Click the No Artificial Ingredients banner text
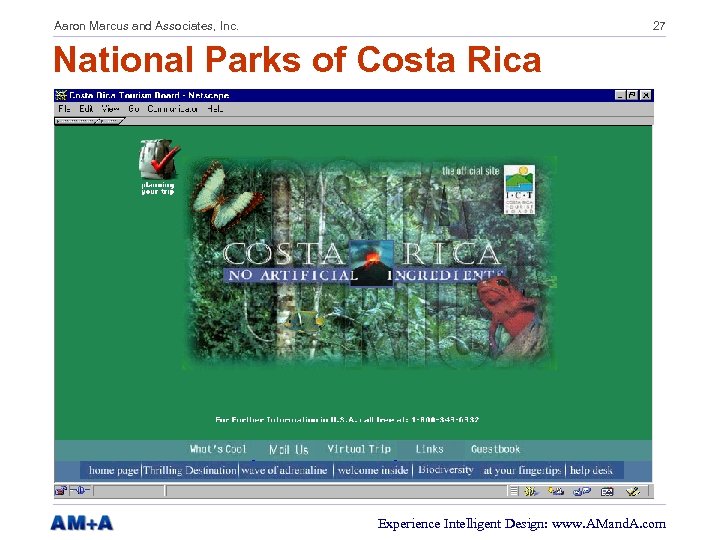 [366, 276]
